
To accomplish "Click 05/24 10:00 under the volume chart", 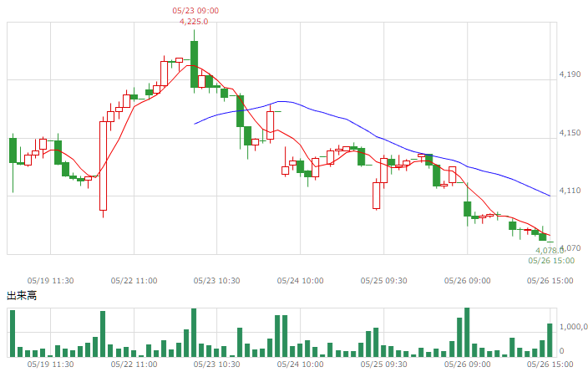I will coord(300,364).
